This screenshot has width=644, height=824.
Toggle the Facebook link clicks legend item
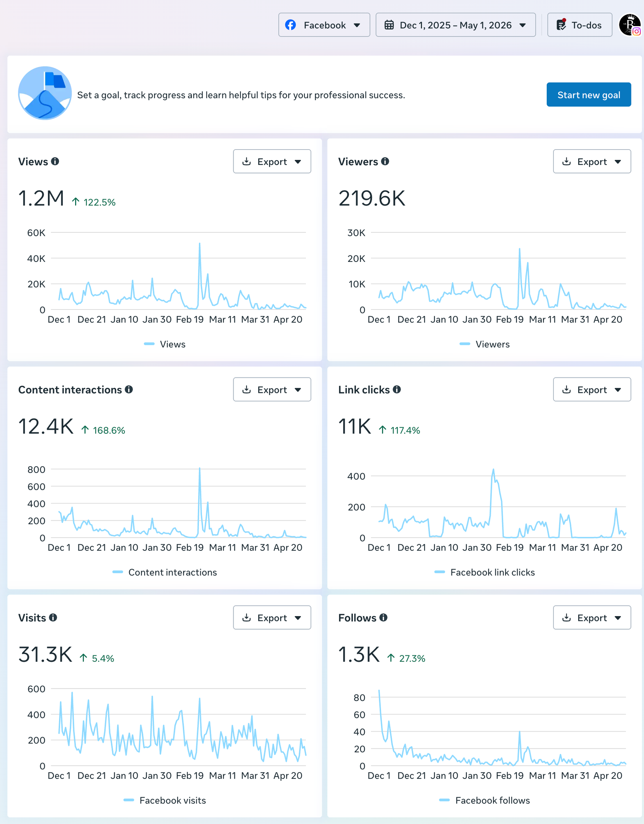(484, 572)
